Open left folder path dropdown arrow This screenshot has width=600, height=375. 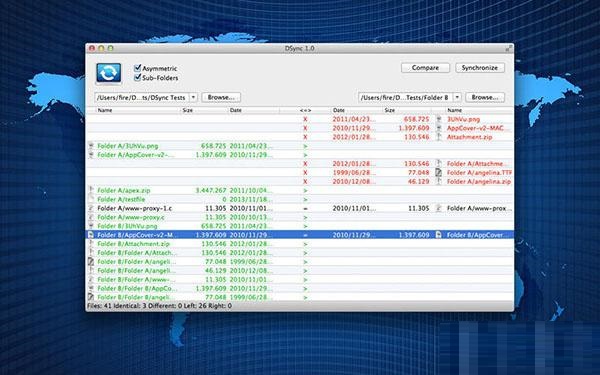[x=193, y=98]
